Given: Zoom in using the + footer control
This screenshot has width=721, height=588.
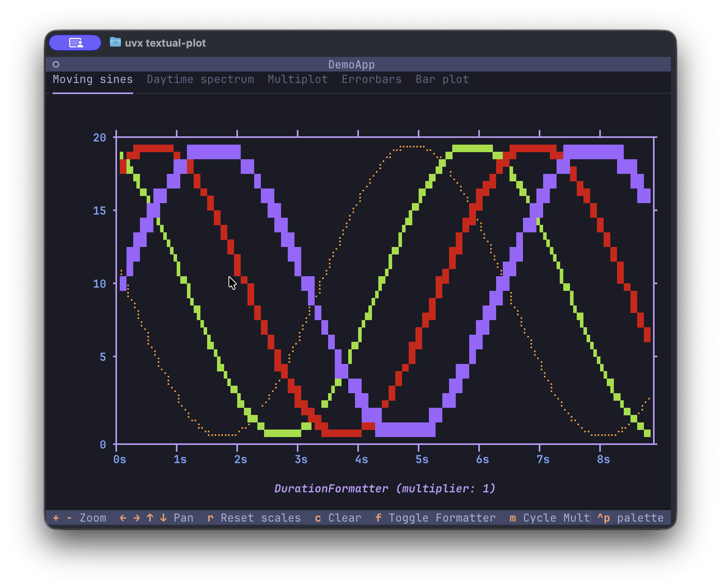Looking at the screenshot, I should 56,518.
